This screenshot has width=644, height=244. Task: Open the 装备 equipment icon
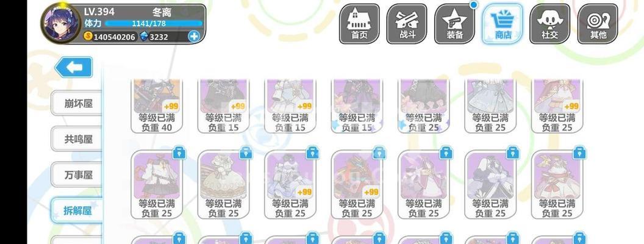tap(454, 24)
